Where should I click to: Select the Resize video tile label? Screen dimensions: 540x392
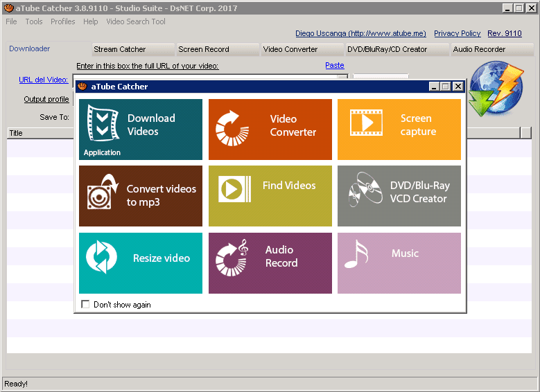(x=162, y=258)
